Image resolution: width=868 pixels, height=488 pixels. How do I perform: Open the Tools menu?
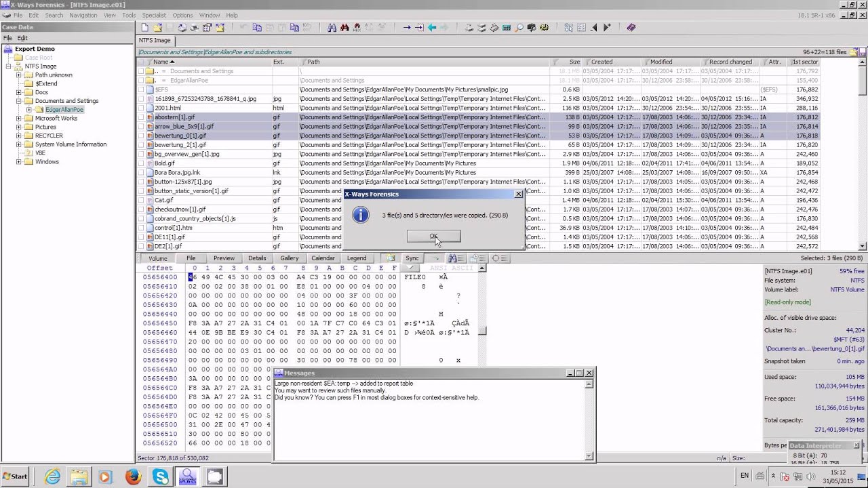tap(129, 15)
